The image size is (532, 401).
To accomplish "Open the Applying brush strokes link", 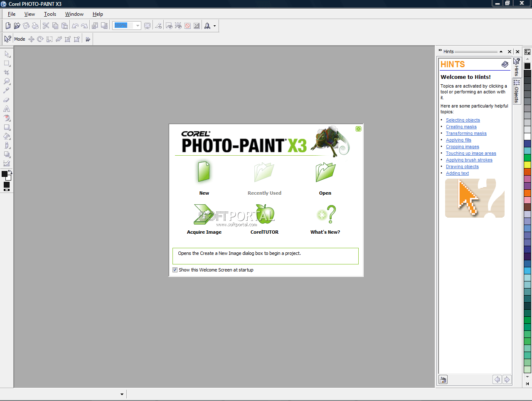I will (x=469, y=160).
